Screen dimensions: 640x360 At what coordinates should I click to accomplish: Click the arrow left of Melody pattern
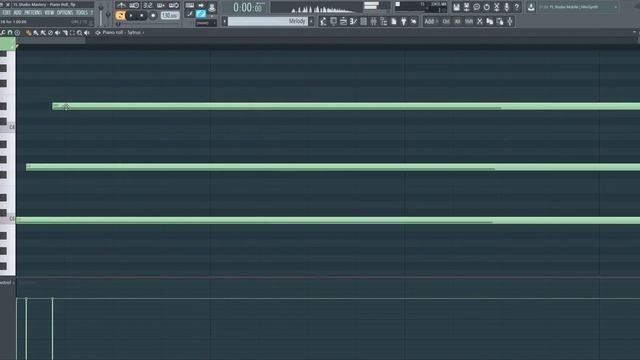pyautogui.click(x=224, y=21)
